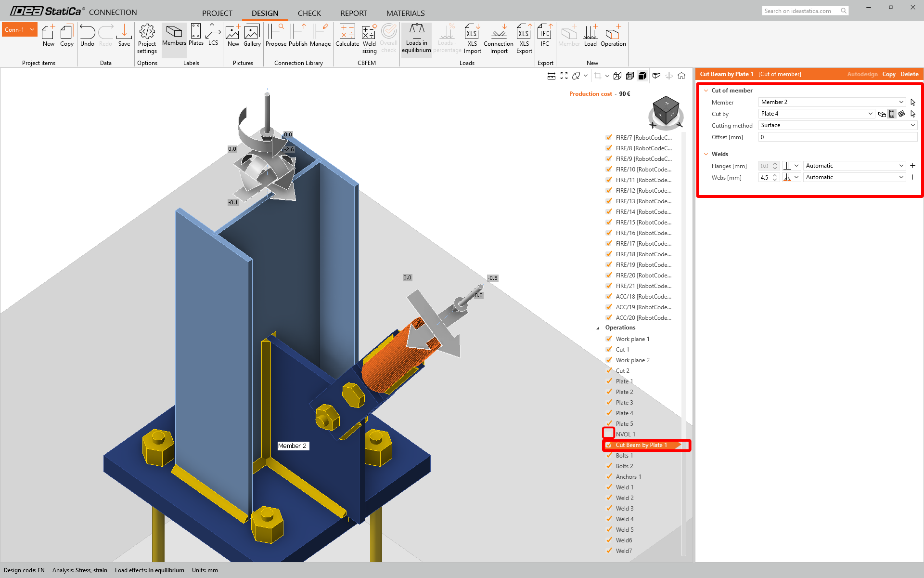Click Delete in the operation header

click(x=909, y=74)
